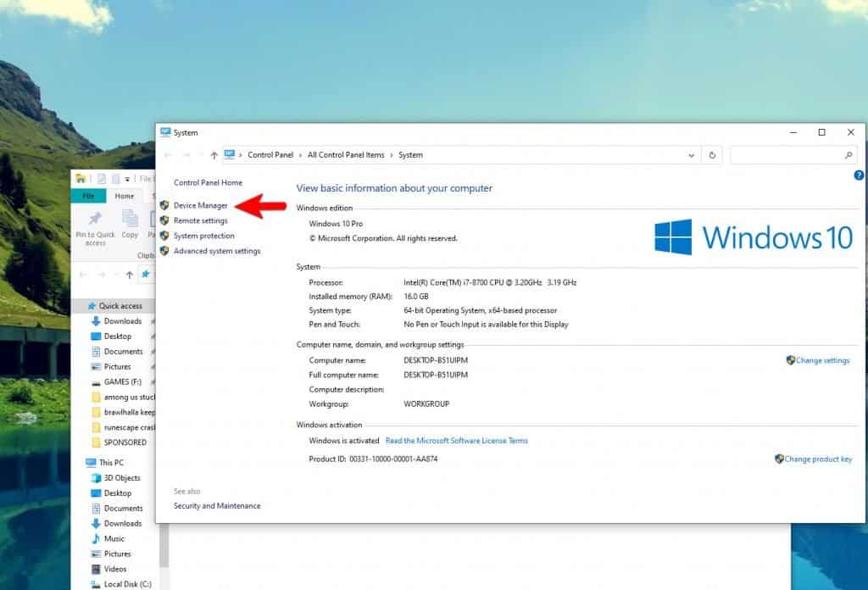Viewport: 868px width, 590px height.
Task: Click the Up arrow in System window
Action: (x=214, y=155)
